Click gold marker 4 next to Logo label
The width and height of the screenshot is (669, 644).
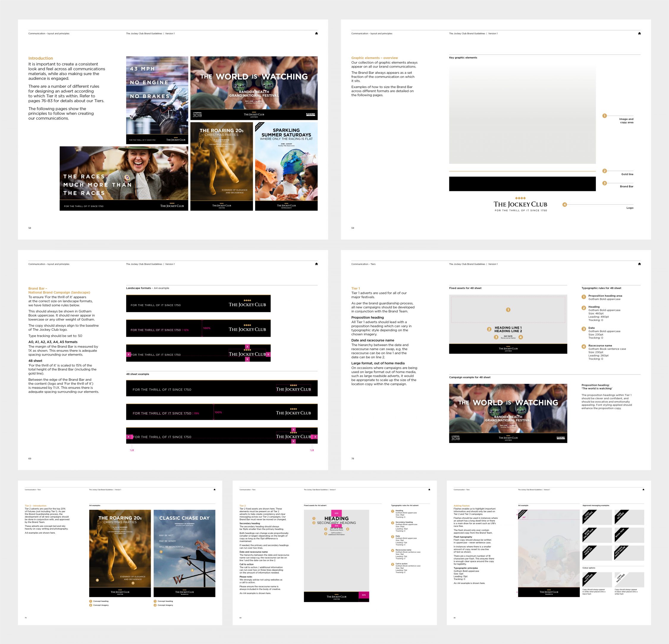point(565,205)
